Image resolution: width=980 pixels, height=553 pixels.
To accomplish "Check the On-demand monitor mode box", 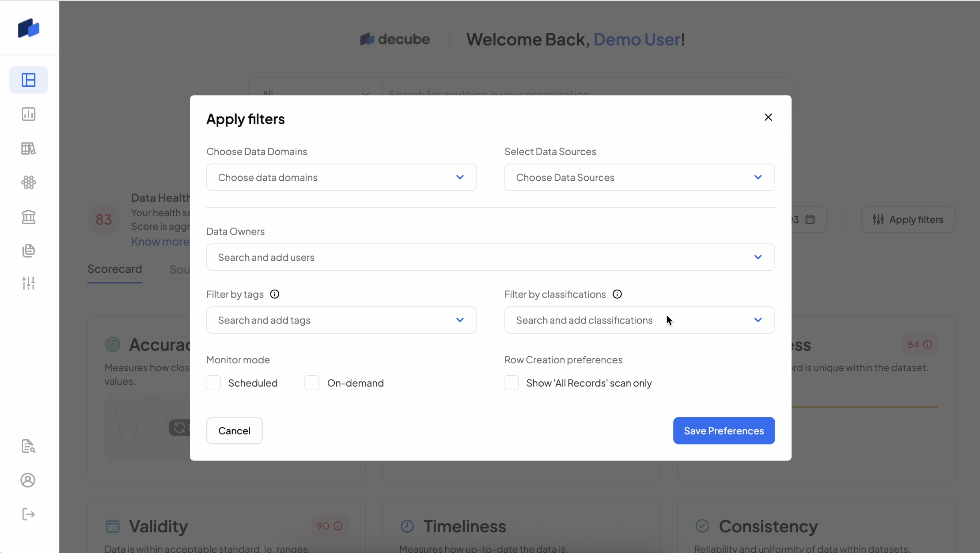I will coord(312,383).
